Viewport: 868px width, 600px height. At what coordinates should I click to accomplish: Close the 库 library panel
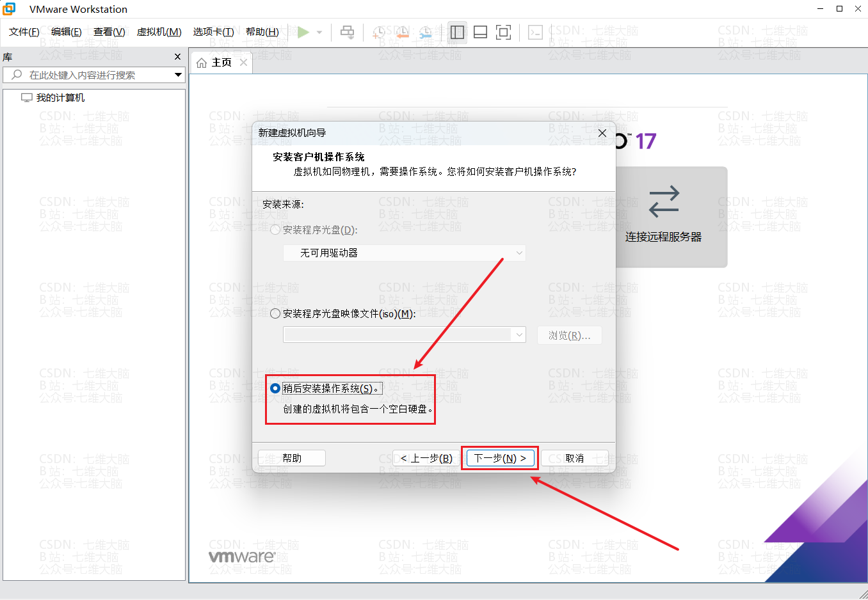click(x=178, y=57)
